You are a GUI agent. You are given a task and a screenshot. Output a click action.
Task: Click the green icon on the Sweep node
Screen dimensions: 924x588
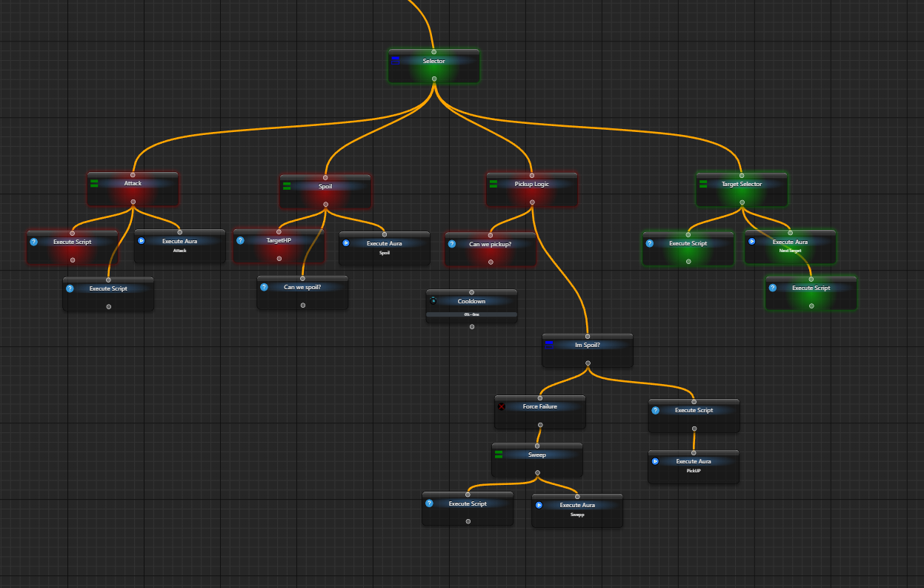point(499,455)
